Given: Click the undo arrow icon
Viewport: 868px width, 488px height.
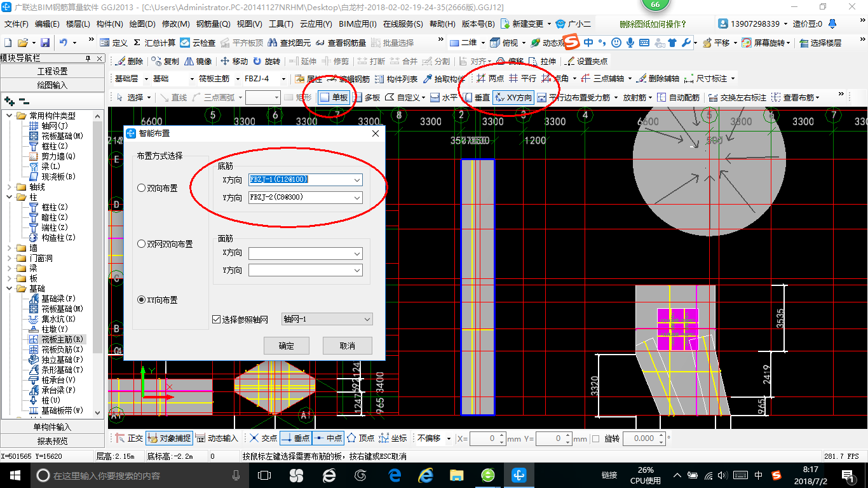Looking at the screenshot, I should [x=64, y=43].
